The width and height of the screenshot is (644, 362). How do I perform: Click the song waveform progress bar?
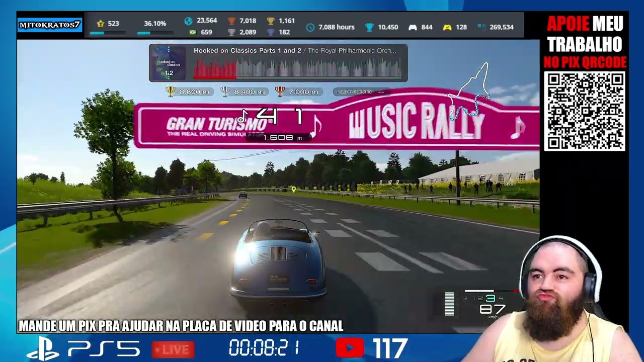[297, 68]
